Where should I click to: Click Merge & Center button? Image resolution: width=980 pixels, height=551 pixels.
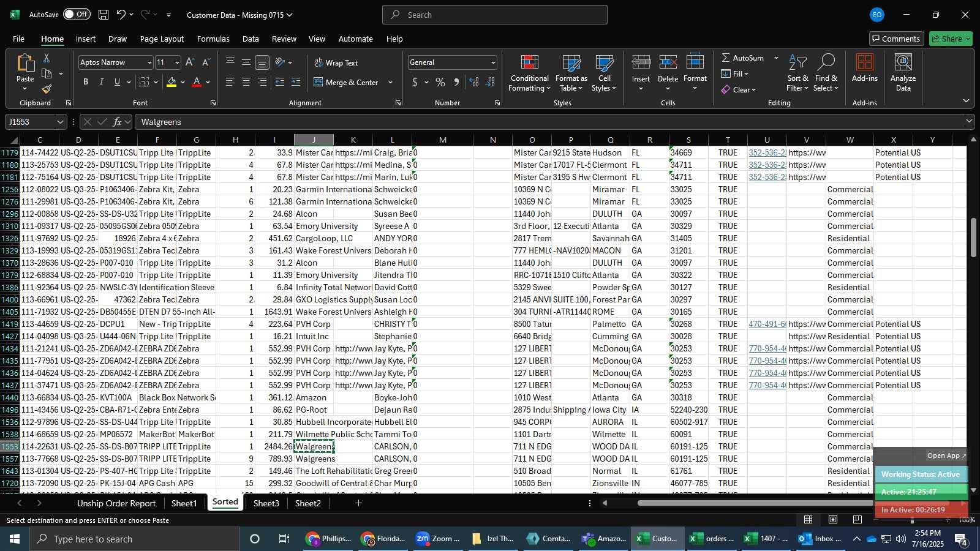[347, 82]
